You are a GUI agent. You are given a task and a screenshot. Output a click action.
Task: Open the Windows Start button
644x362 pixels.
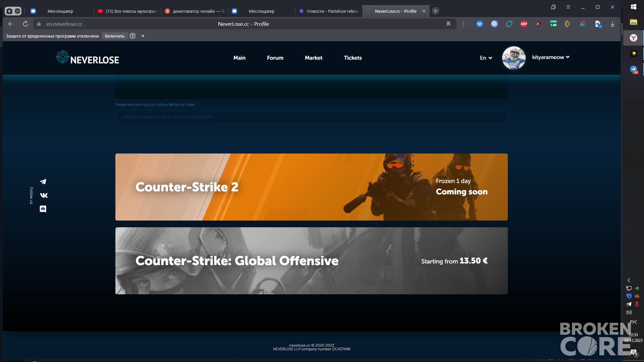coord(634,7)
